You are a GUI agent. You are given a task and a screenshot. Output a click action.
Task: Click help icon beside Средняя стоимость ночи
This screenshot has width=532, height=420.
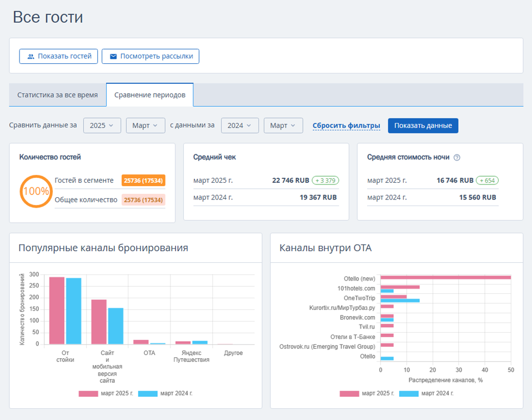click(x=457, y=158)
